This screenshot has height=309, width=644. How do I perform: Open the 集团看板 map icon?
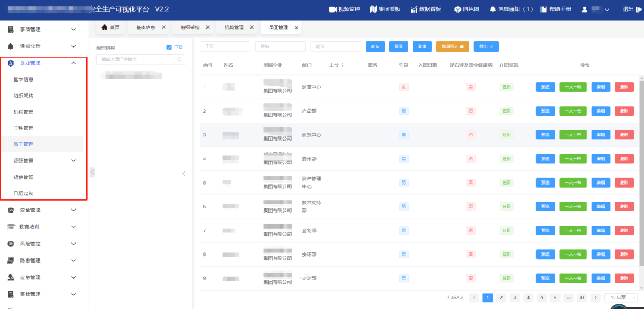pos(373,10)
